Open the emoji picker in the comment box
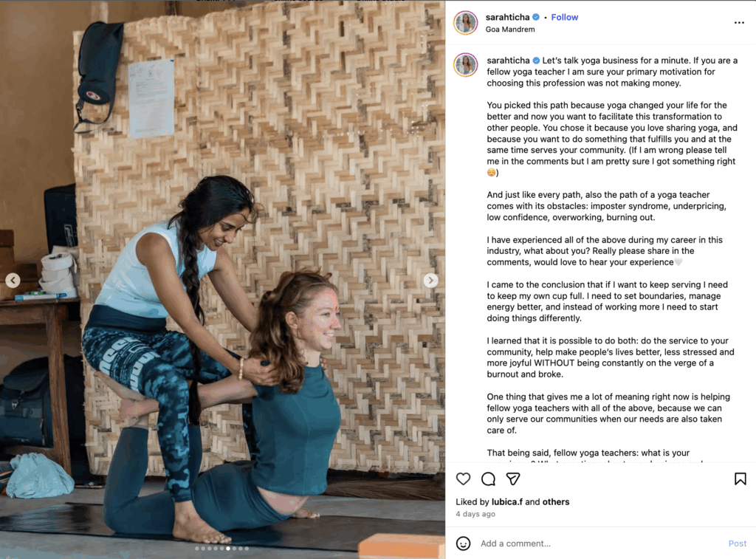The width and height of the screenshot is (756, 559). pyautogui.click(x=464, y=543)
